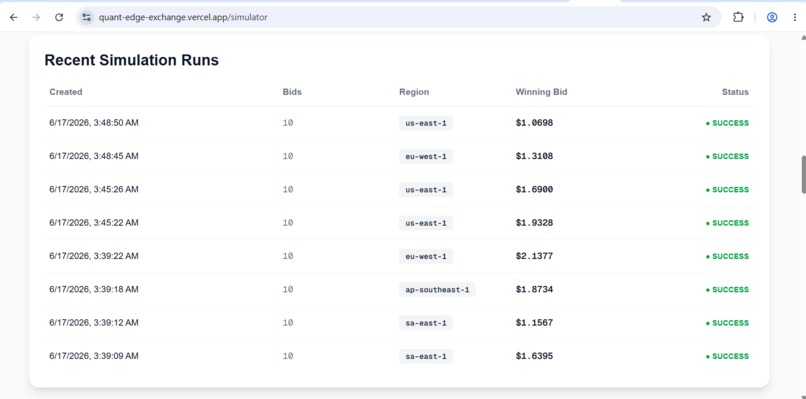
Task: Select the 3:39:09 AM run timestamp
Action: click(94, 356)
